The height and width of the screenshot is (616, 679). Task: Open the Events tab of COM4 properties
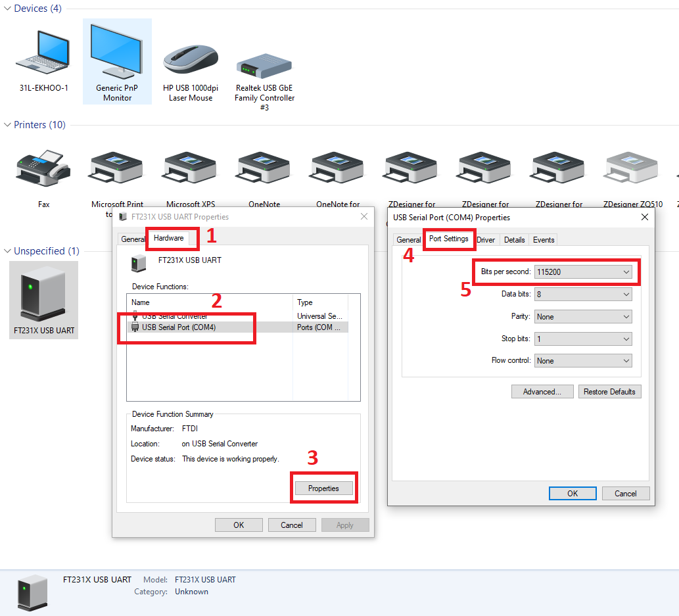pyautogui.click(x=543, y=239)
